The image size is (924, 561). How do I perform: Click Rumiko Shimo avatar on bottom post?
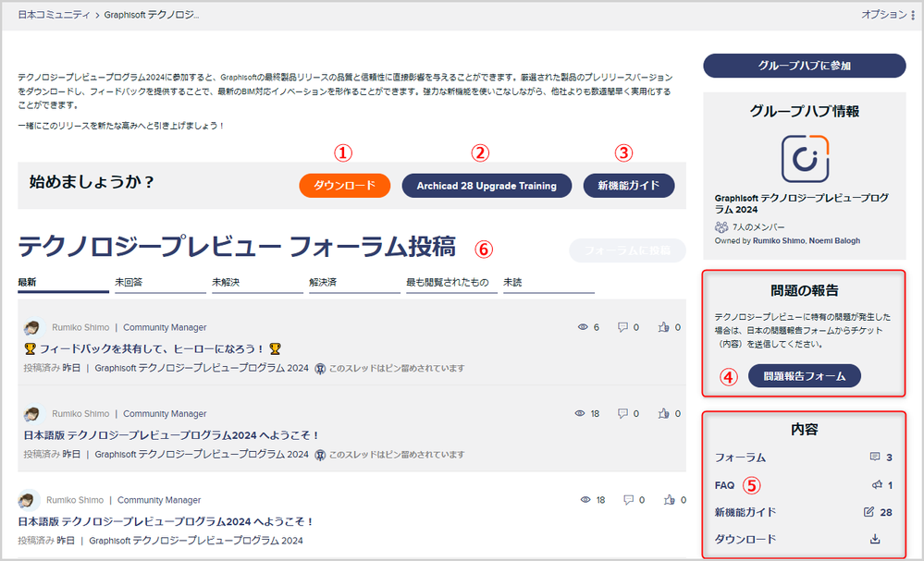(x=26, y=500)
